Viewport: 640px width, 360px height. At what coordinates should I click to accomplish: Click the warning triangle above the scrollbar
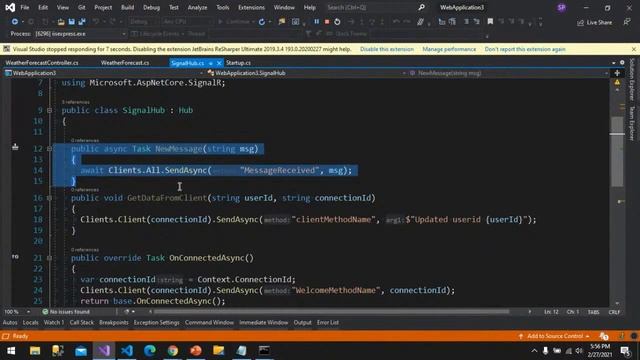click(x=617, y=82)
